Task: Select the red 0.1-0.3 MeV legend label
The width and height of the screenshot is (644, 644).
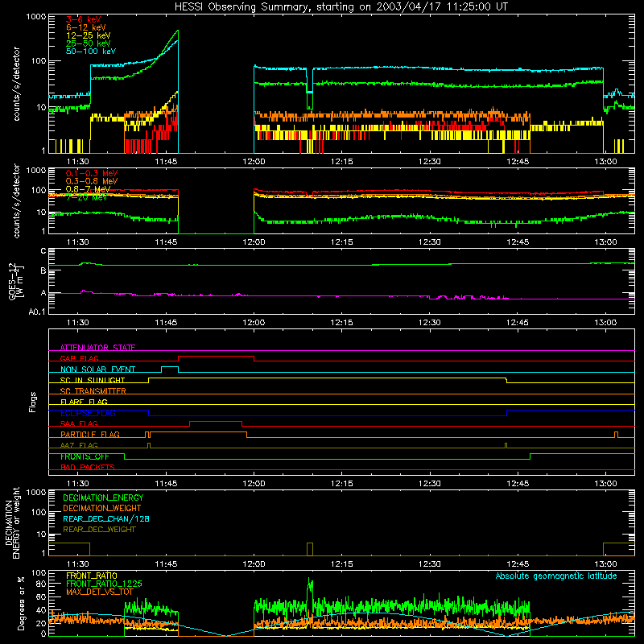Action: coord(92,173)
